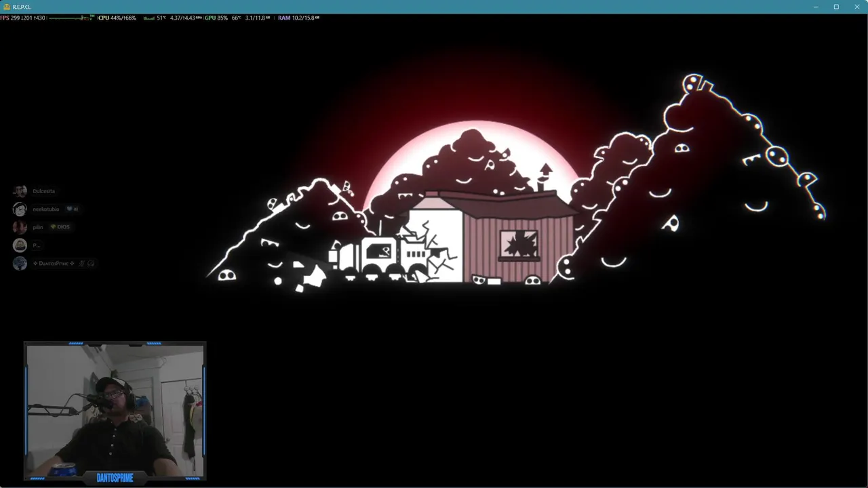Click the heart tag beside neekotubio
Viewport: 868px width, 488px height.
[x=73, y=209]
